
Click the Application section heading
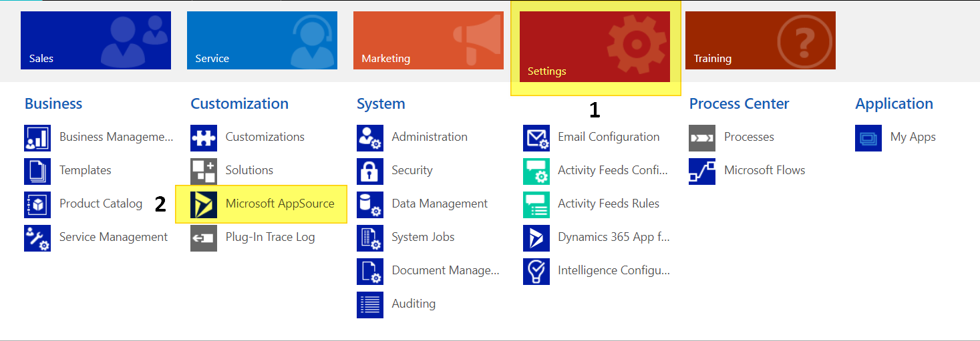pyautogui.click(x=894, y=103)
